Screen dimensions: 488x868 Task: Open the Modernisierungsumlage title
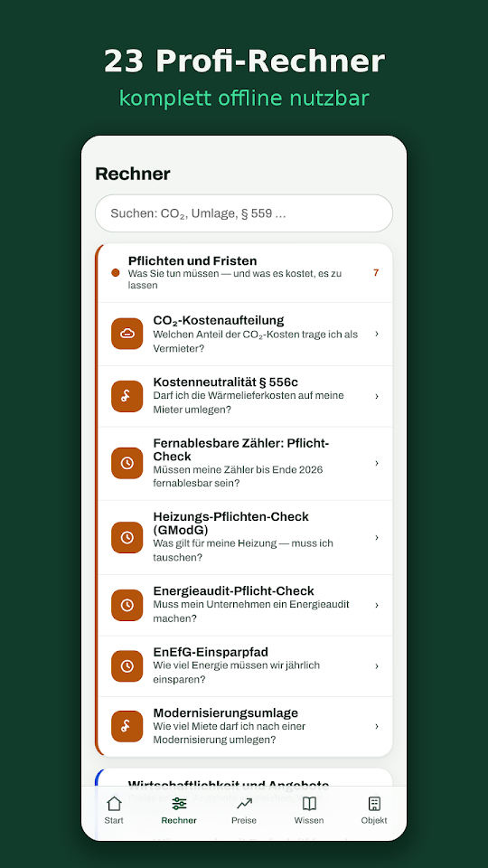pyautogui.click(x=226, y=712)
